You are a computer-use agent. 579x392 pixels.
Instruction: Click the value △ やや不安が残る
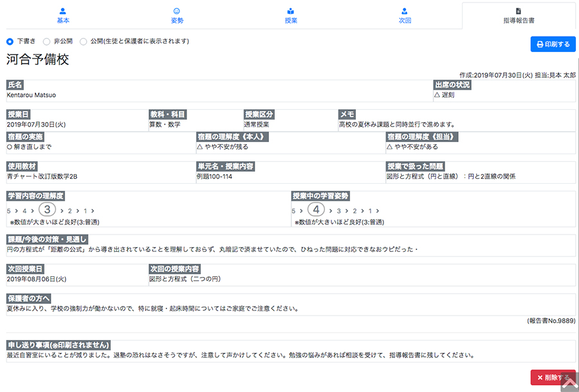[x=223, y=147]
